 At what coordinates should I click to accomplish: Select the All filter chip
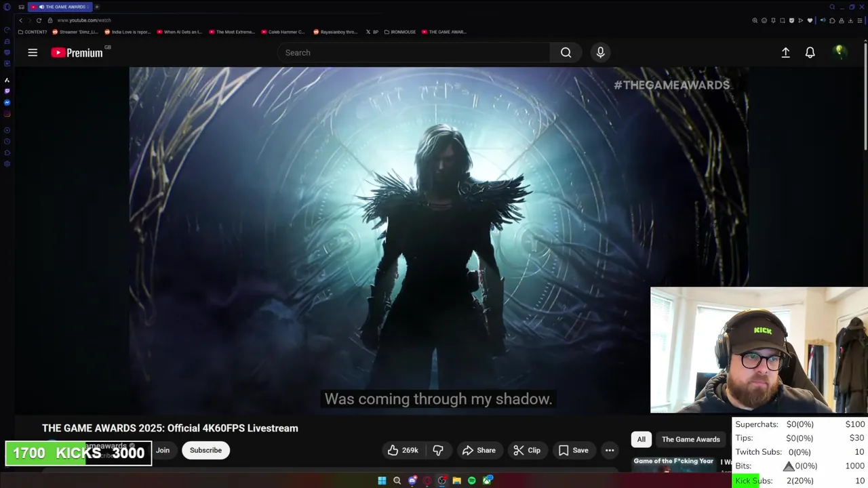pos(641,439)
